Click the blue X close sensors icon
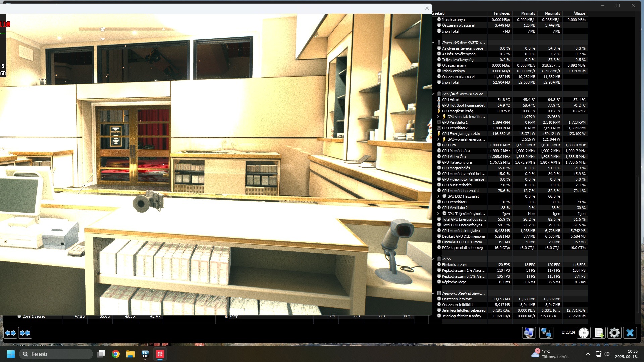 (630, 333)
